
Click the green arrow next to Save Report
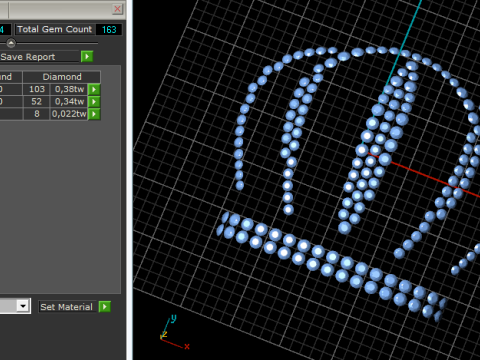87,57
